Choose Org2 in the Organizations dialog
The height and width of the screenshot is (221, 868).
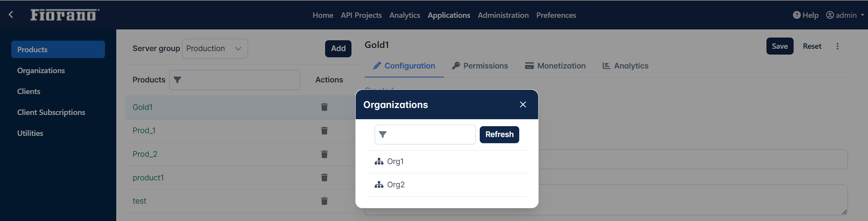point(447,185)
